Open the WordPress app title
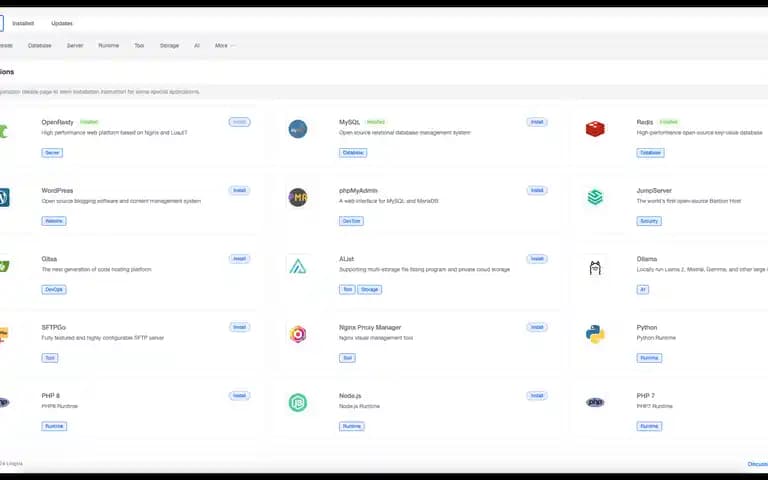Screen dimensions: 768x480 point(57,191)
